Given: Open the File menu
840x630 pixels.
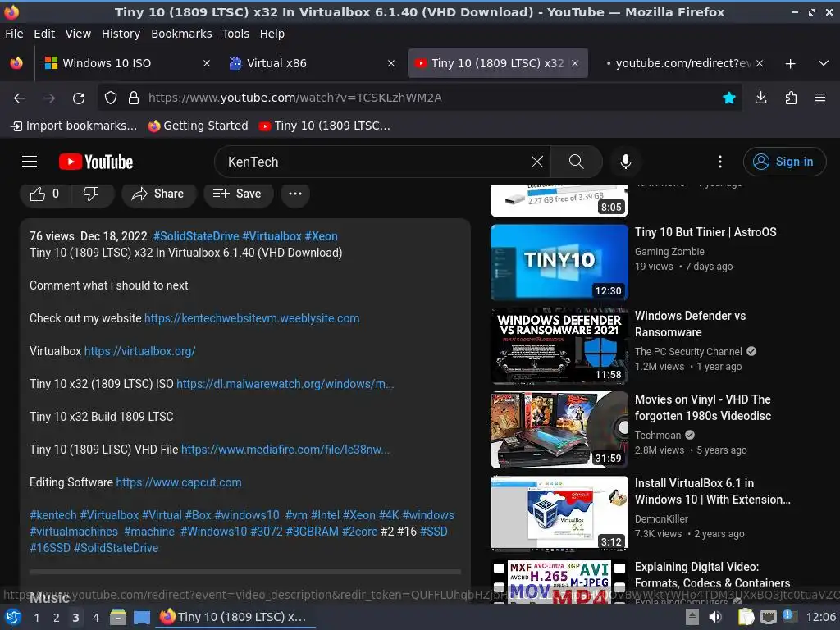Looking at the screenshot, I should click(14, 34).
